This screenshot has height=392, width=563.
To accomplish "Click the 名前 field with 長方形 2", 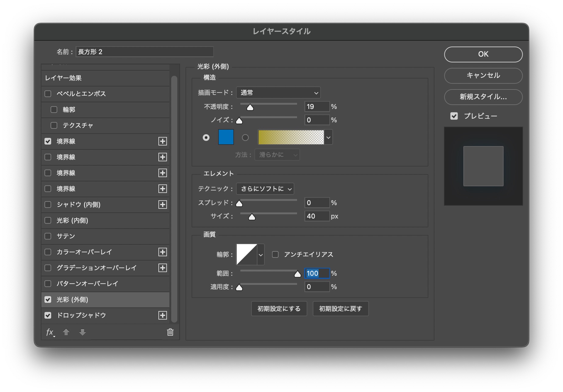I will coord(144,52).
